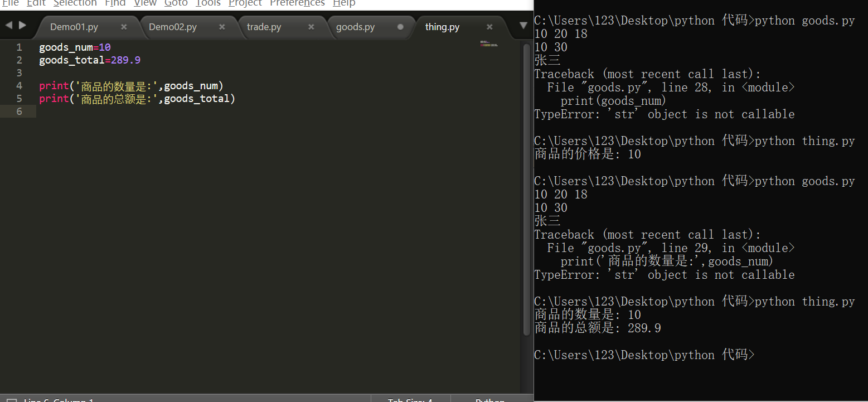Close the Demo02.py tab
The width and height of the screenshot is (868, 402).
click(222, 27)
